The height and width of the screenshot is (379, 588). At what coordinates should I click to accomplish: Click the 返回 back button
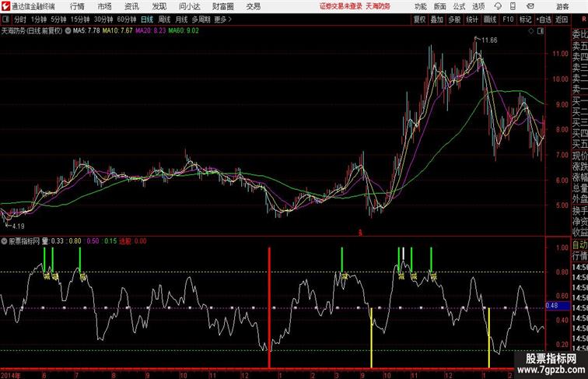pyautogui.click(x=562, y=19)
